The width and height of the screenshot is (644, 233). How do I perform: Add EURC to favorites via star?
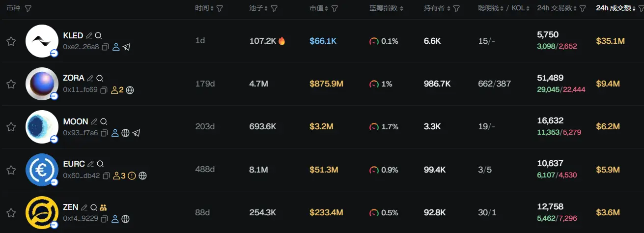(x=11, y=170)
